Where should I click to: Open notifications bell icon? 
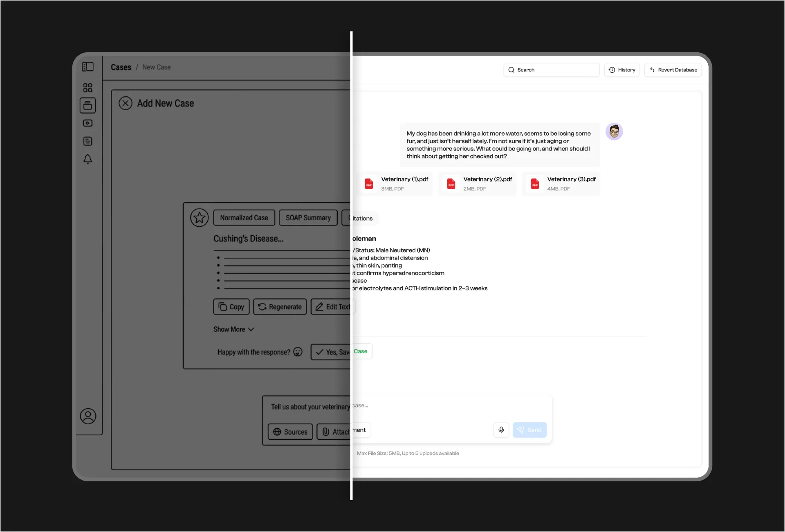click(x=87, y=159)
